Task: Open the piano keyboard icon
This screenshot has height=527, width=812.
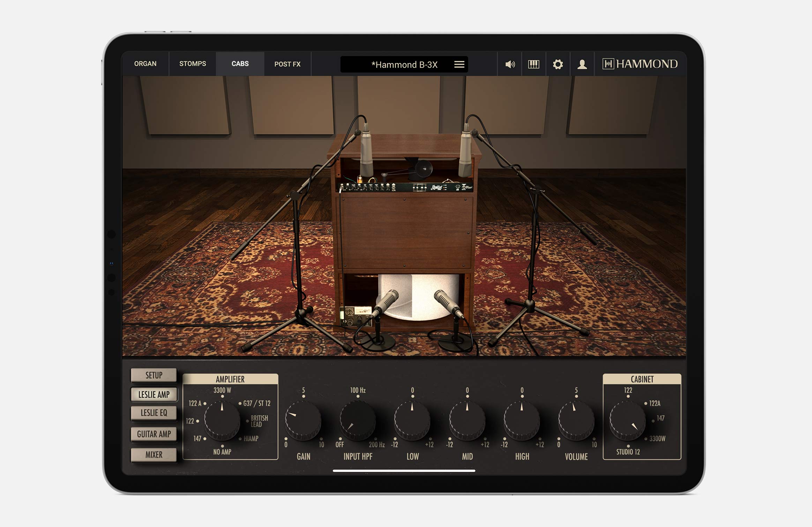Action: [534, 64]
